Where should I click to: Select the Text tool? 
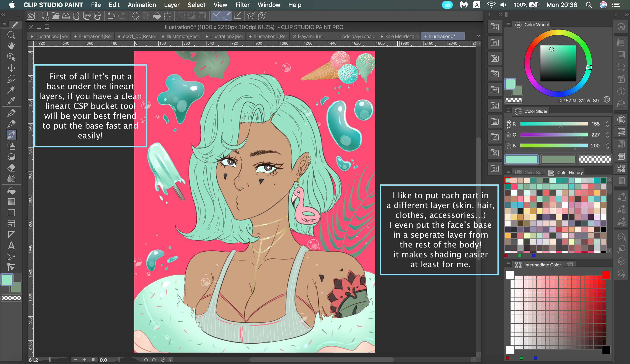click(11, 245)
